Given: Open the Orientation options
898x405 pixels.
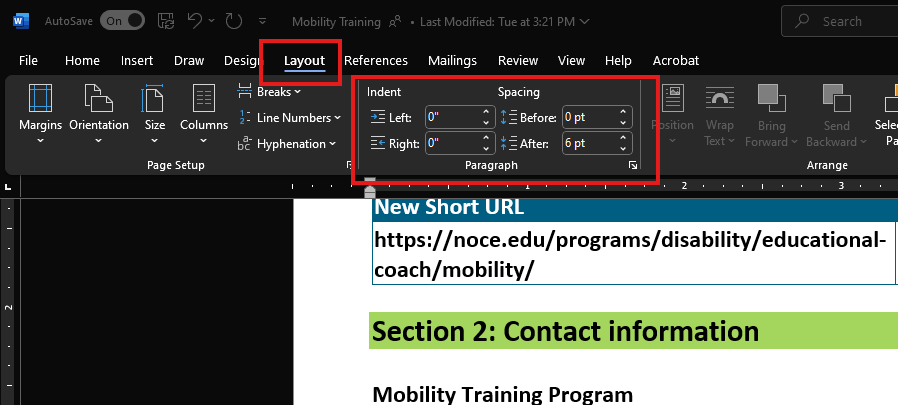Looking at the screenshot, I should tap(99, 115).
